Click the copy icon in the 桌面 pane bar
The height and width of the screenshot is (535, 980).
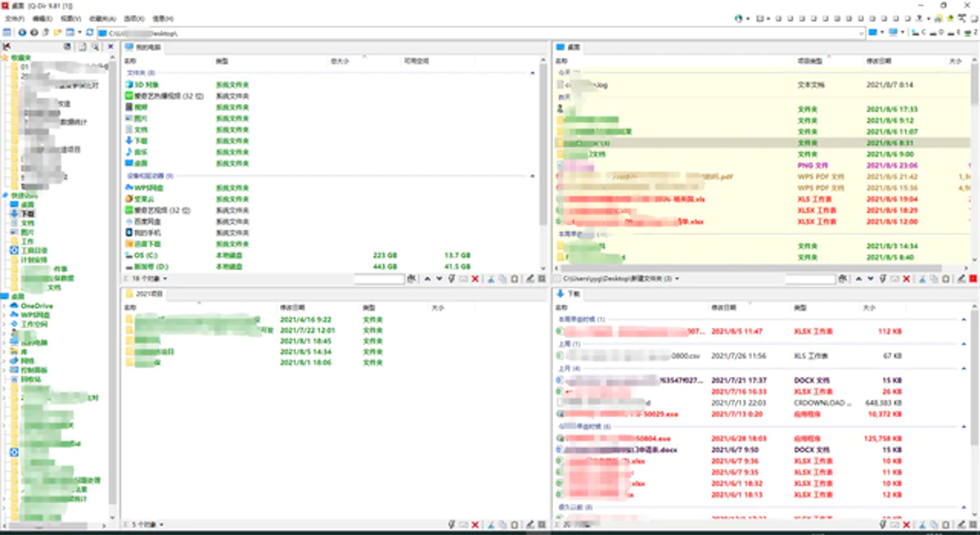pos(934,279)
